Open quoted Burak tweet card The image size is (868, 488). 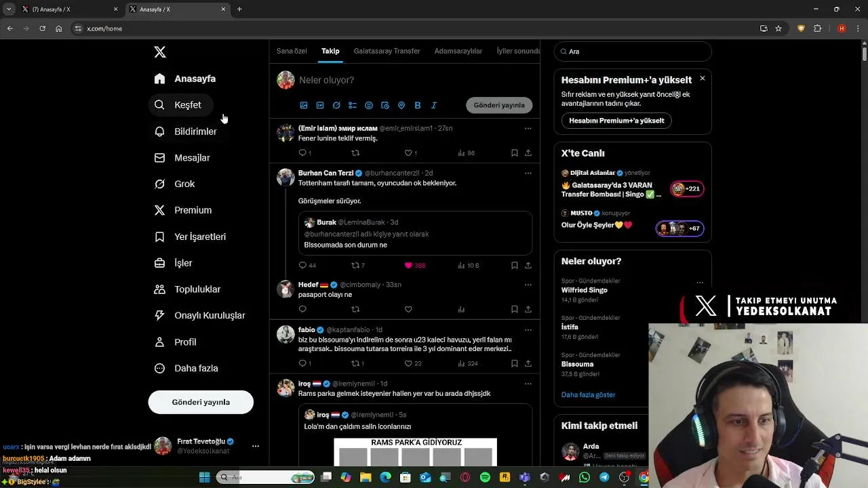[415, 233]
